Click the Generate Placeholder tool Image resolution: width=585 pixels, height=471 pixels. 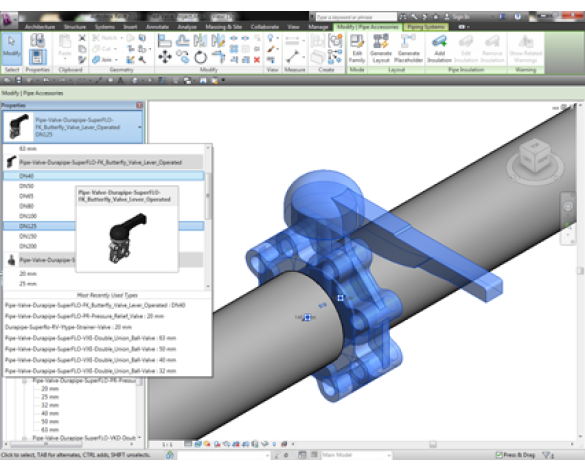(x=408, y=49)
